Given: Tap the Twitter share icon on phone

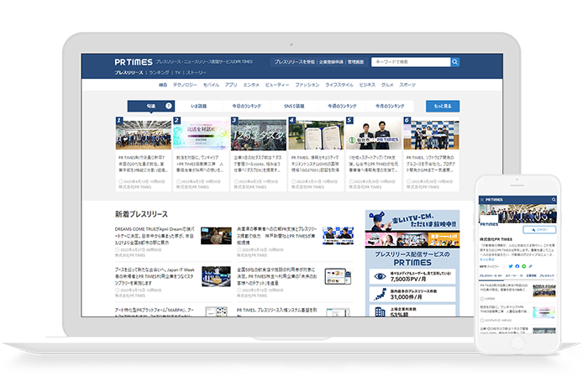Looking at the screenshot, I should (511, 266).
